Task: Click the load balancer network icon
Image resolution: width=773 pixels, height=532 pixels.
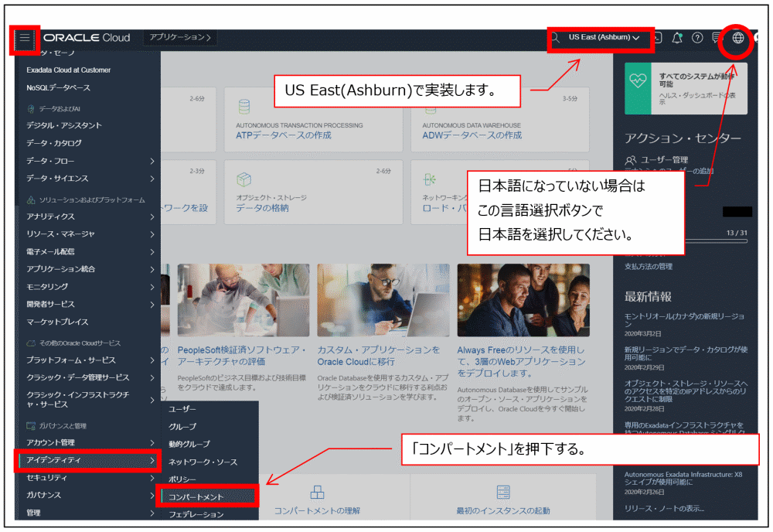Action: pyautogui.click(x=429, y=179)
